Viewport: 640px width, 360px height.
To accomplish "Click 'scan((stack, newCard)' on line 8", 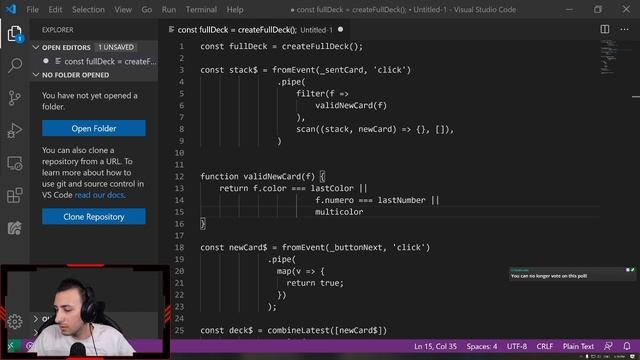I will pyautogui.click(x=346, y=129).
